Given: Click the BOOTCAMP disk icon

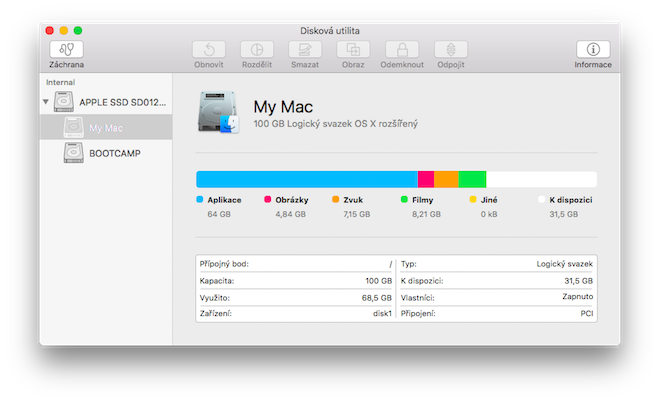Looking at the screenshot, I should (x=74, y=153).
